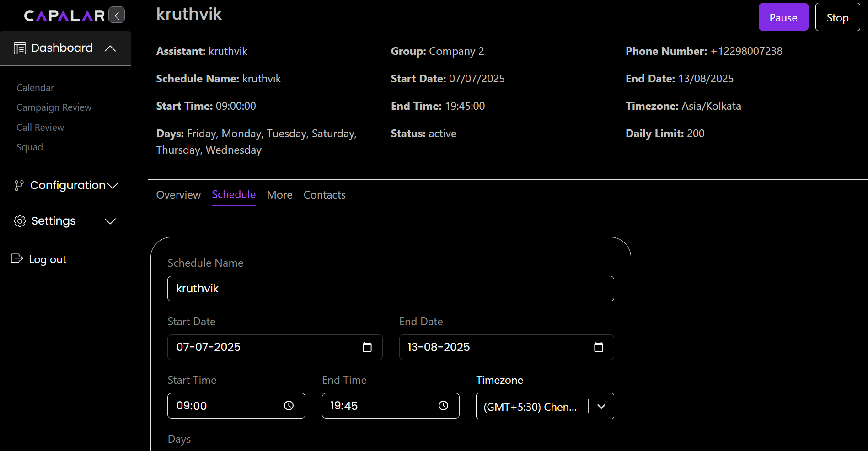Image resolution: width=868 pixels, height=451 pixels.
Task: Open Campaign Review in sidebar
Action: click(x=54, y=107)
